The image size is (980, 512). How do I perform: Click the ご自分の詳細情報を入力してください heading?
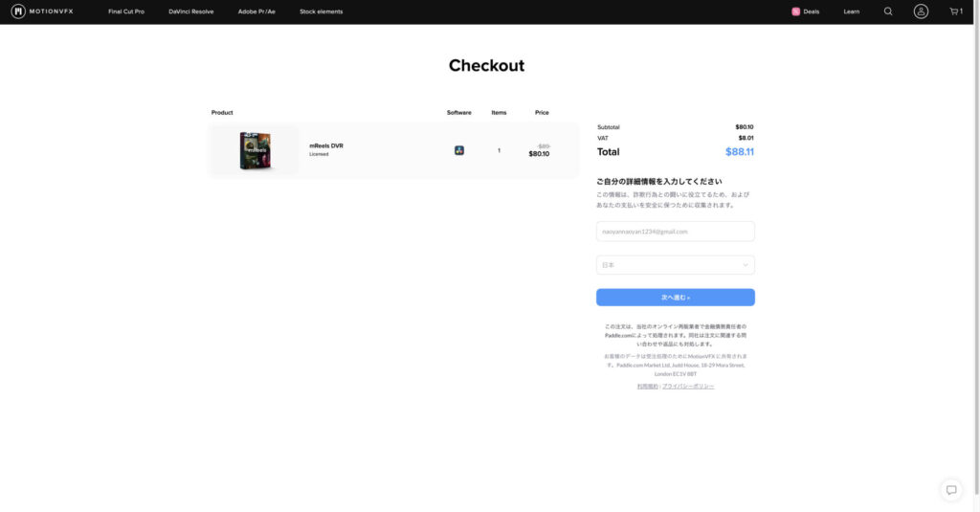(658, 181)
